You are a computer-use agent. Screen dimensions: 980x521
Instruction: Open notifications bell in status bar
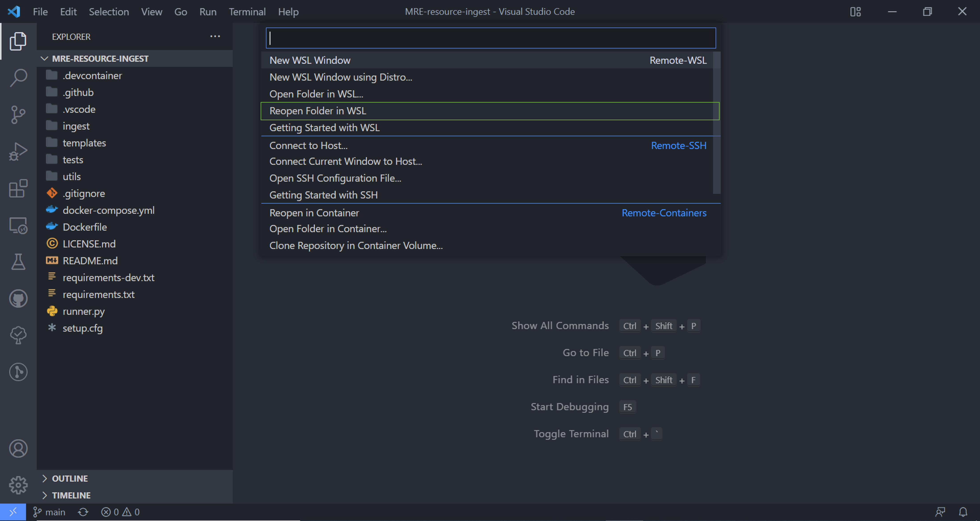[x=963, y=512]
